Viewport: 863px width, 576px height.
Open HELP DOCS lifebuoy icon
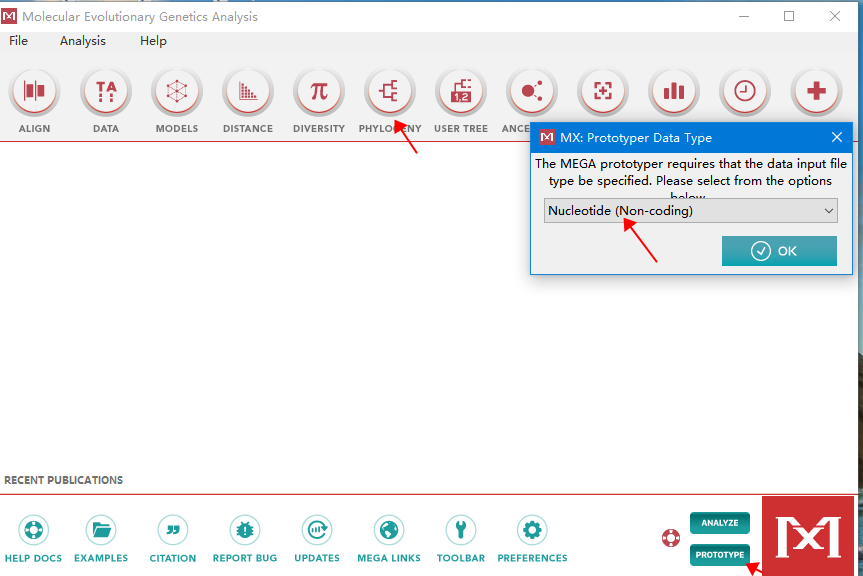pyautogui.click(x=34, y=530)
